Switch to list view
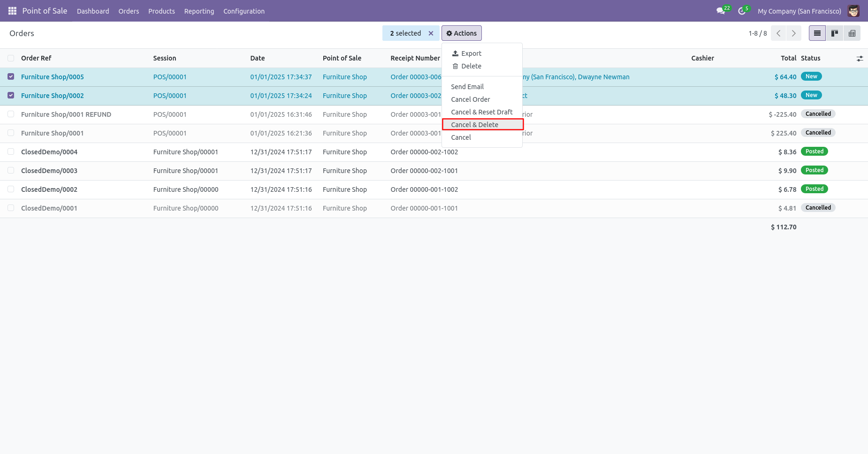 817,33
